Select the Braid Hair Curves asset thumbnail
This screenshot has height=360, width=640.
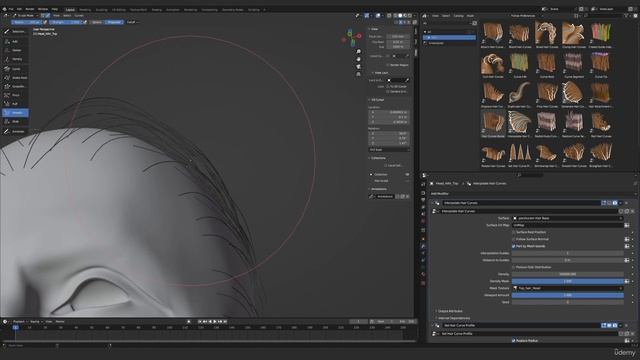click(546, 35)
